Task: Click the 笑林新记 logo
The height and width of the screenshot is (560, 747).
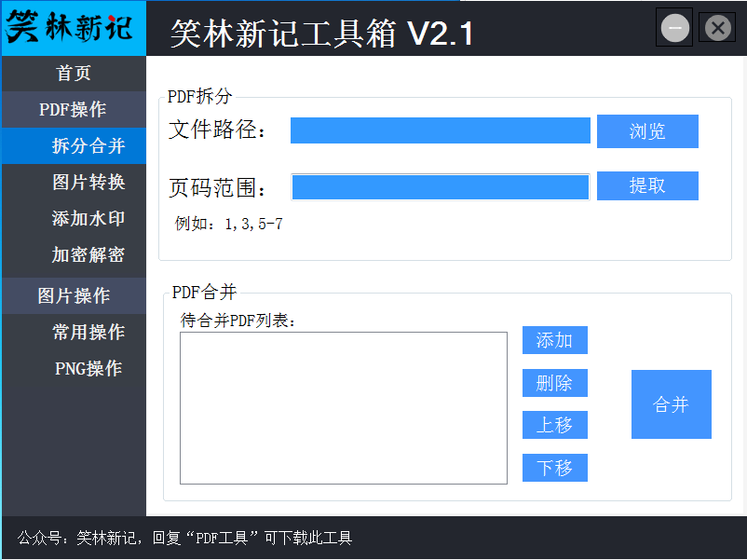Action: pyautogui.click(x=74, y=28)
